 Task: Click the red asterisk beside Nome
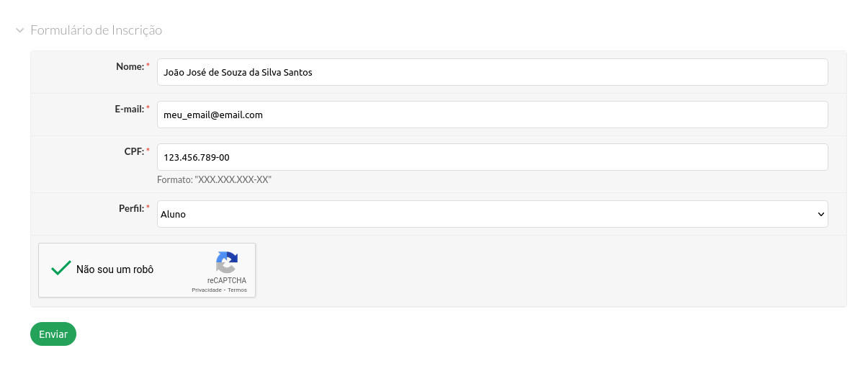pyautogui.click(x=148, y=66)
